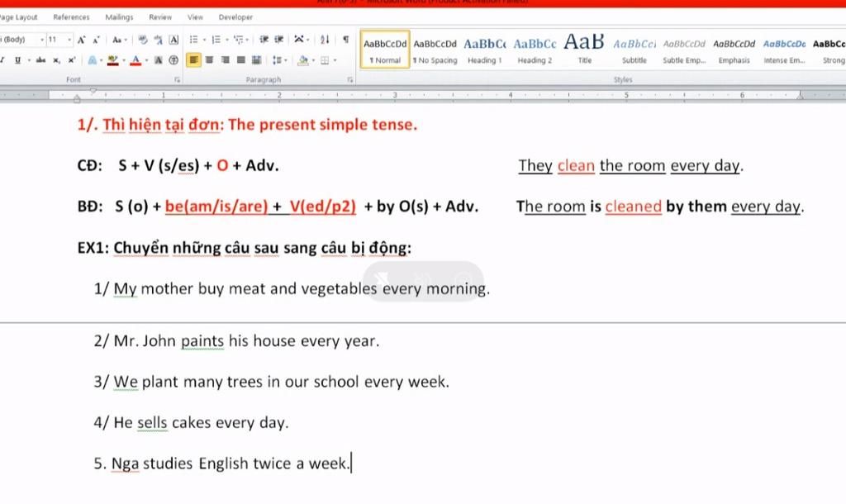Expand the underline style dropdown arrow
This screenshot has width=846, height=504.
coord(29,60)
